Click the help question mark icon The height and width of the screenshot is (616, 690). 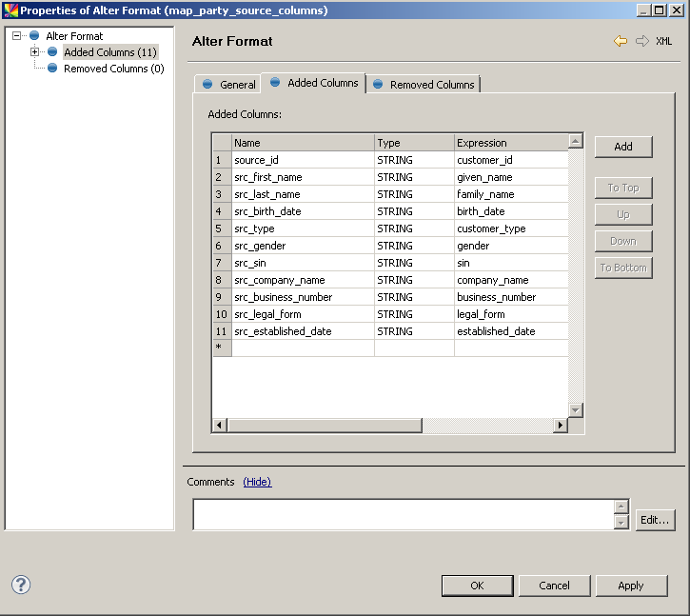pyautogui.click(x=21, y=585)
